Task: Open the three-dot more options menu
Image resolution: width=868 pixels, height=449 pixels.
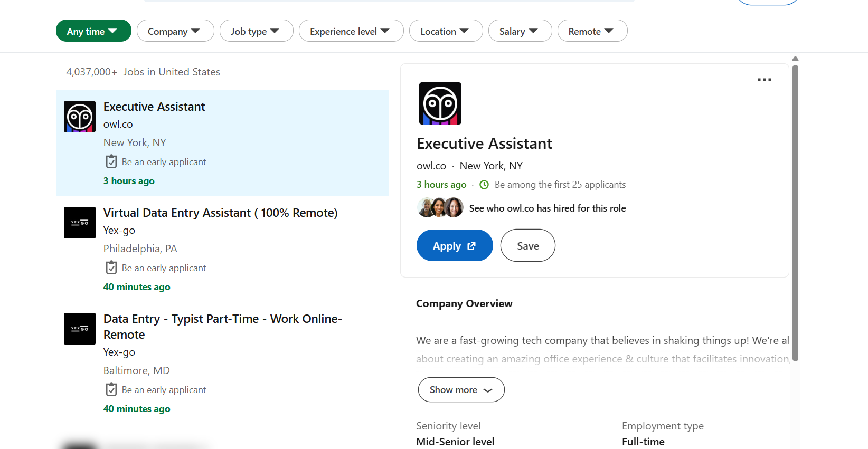Action: tap(765, 80)
